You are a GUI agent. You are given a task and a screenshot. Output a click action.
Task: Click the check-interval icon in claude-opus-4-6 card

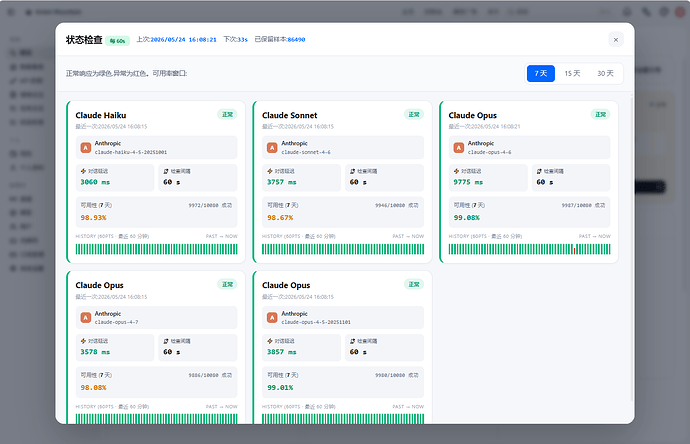[x=539, y=171]
